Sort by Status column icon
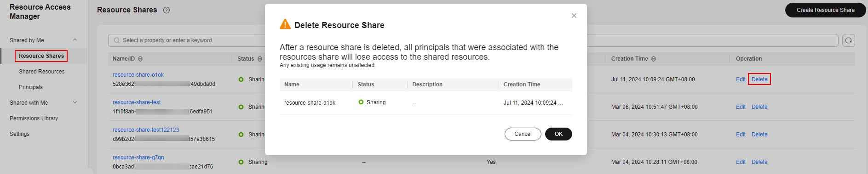Viewport: 868px width, 174px height. [x=260, y=59]
